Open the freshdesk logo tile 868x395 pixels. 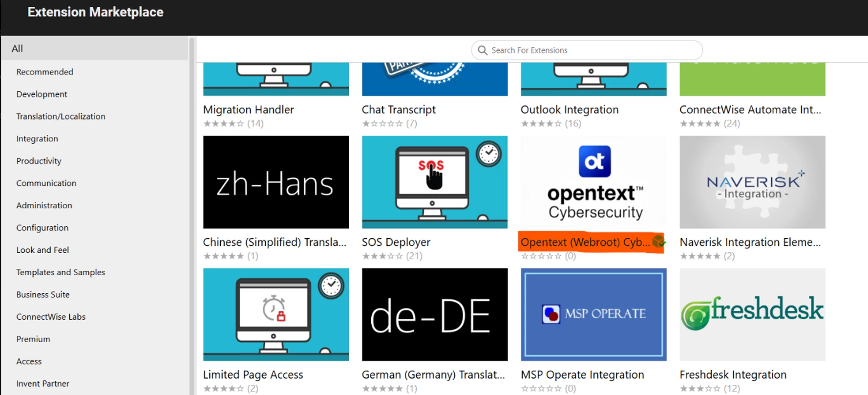pyautogui.click(x=752, y=314)
